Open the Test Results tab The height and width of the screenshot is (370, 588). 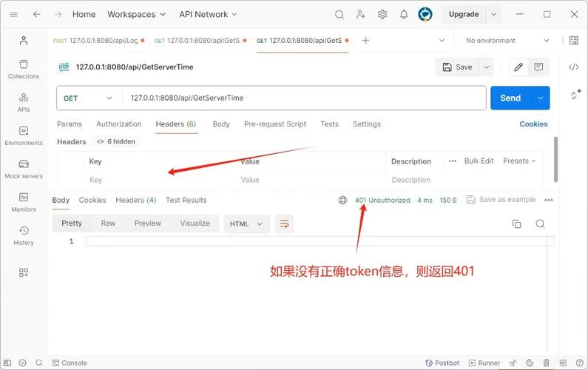pyautogui.click(x=186, y=200)
